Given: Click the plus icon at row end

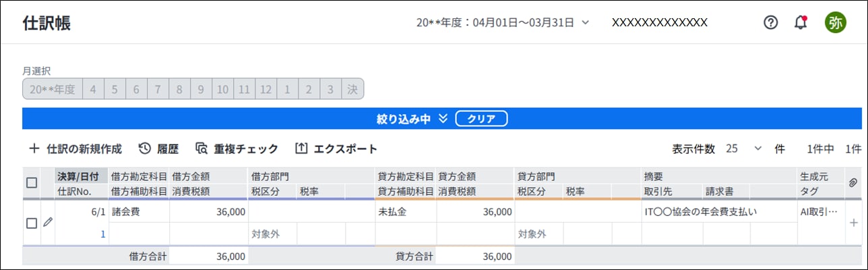Looking at the screenshot, I should [x=854, y=223].
